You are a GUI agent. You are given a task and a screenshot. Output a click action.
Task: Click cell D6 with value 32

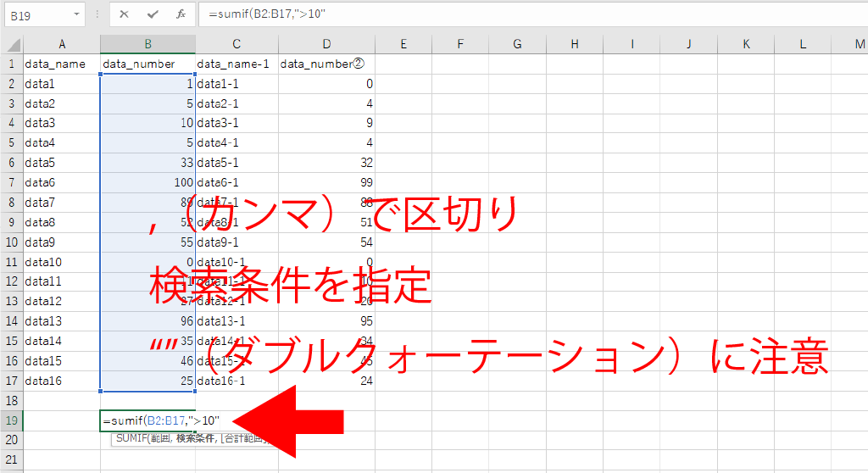[x=326, y=163]
